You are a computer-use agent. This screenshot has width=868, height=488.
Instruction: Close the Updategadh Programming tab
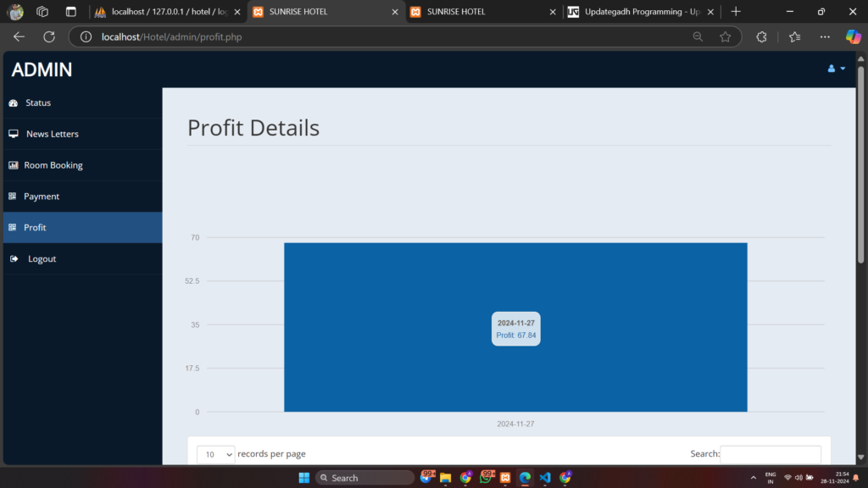[x=711, y=12]
